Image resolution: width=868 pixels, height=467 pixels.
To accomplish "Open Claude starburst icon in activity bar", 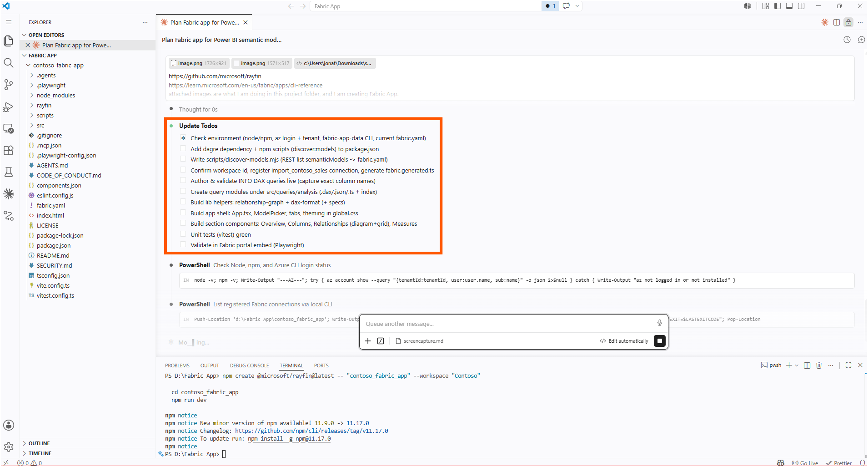I will [x=8, y=194].
